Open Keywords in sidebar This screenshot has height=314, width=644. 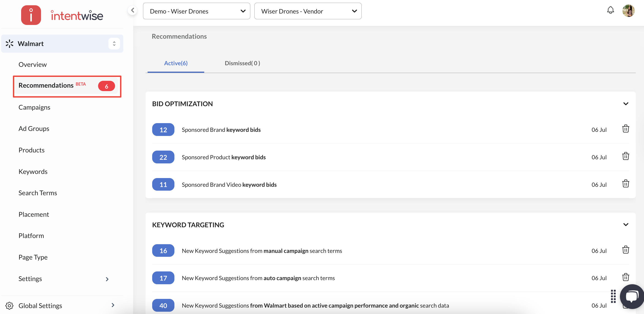tap(33, 171)
